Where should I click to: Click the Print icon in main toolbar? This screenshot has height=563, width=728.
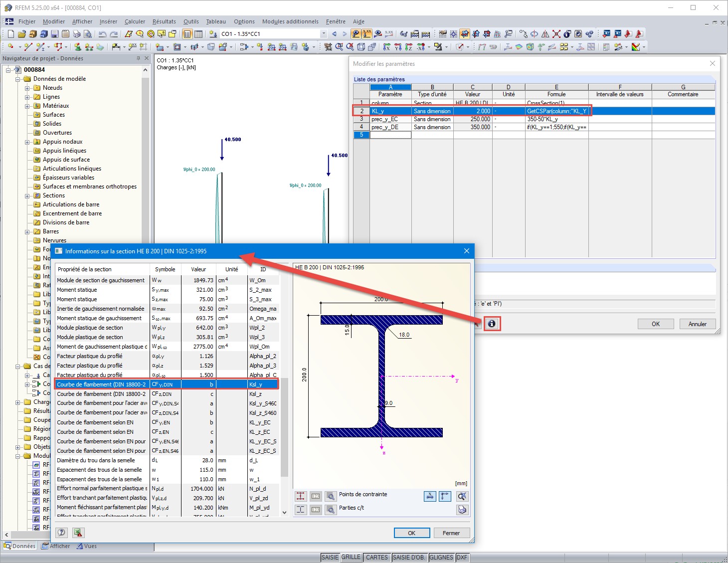click(76, 34)
